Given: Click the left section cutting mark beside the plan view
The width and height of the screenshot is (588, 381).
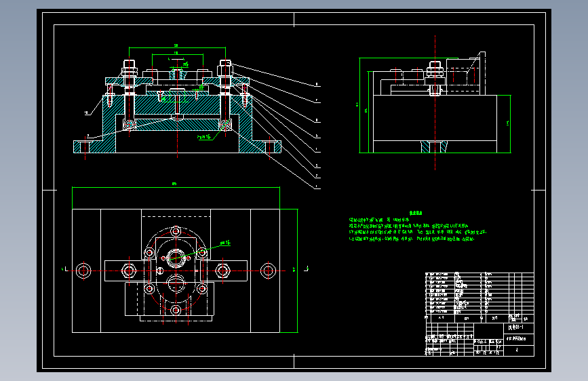Looking at the screenshot, I should tap(64, 269).
